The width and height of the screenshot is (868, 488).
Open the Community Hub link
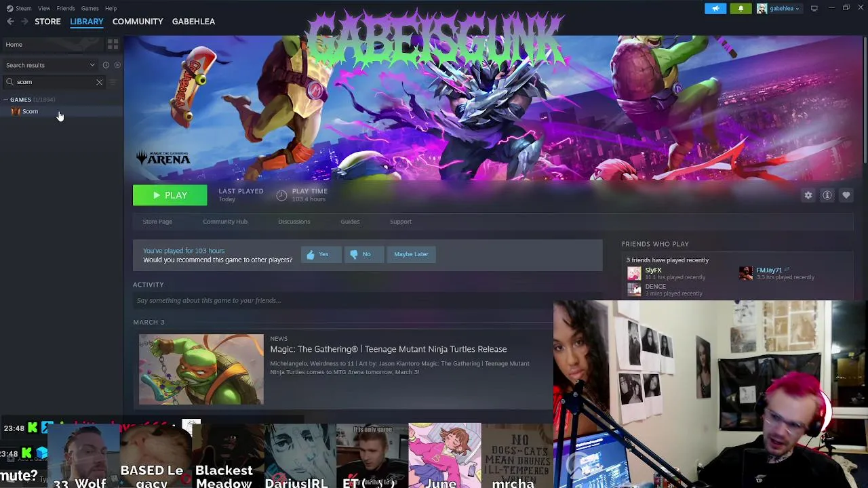pyautogui.click(x=225, y=222)
